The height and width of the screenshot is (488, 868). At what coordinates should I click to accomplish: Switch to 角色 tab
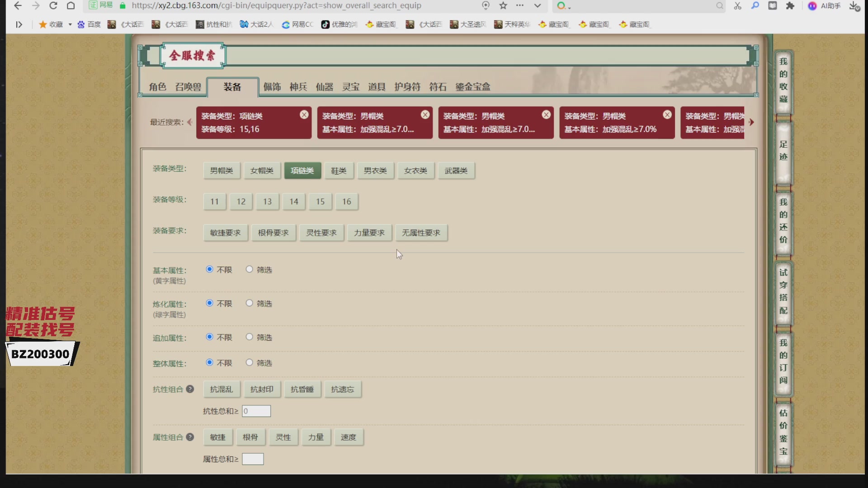pos(158,87)
